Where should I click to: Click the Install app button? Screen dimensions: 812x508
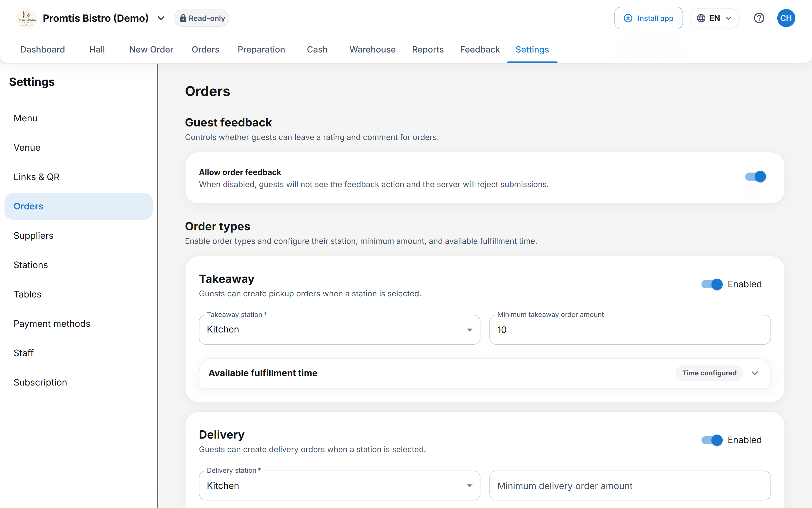(648, 18)
